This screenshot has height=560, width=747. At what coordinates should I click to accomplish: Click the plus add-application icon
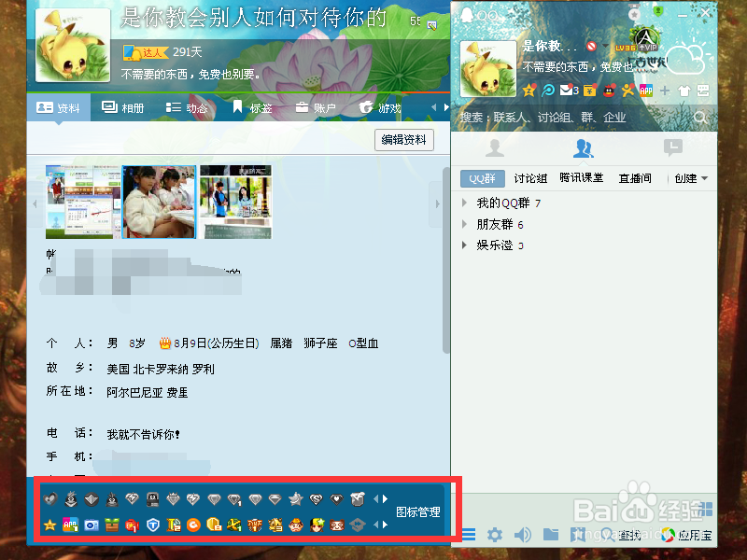pyautogui.click(x=665, y=91)
